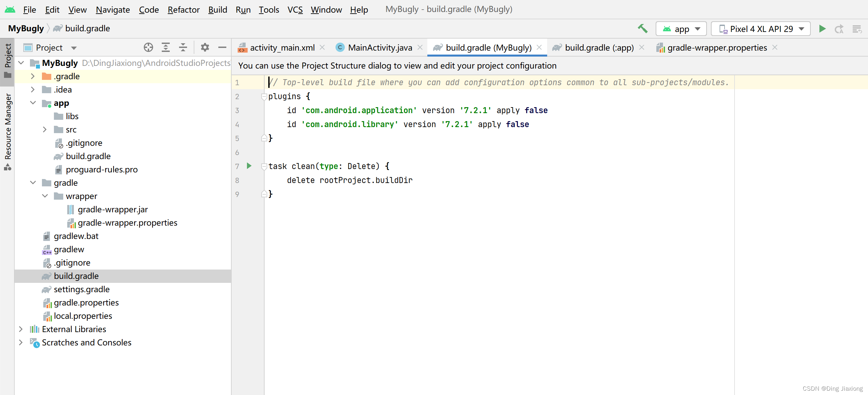Viewport: 868px width, 395px height.
Task: Run clean task from gutter arrow
Action: click(x=249, y=166)
